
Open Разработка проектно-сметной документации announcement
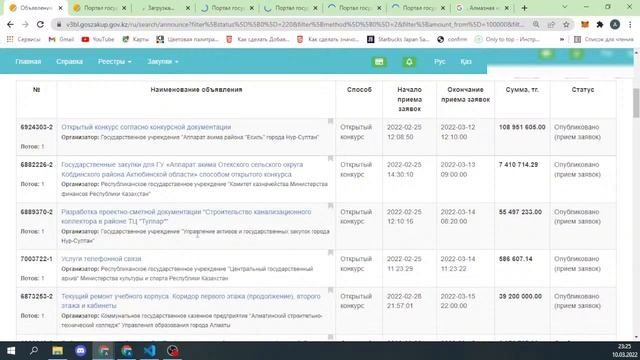point(186,216)
